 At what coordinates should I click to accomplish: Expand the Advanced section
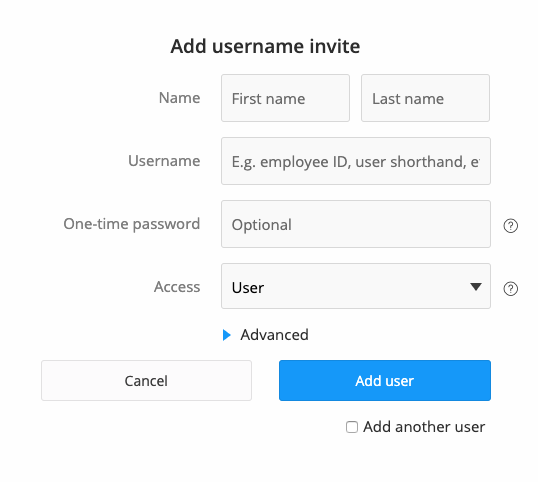click(x=266, y=335)
